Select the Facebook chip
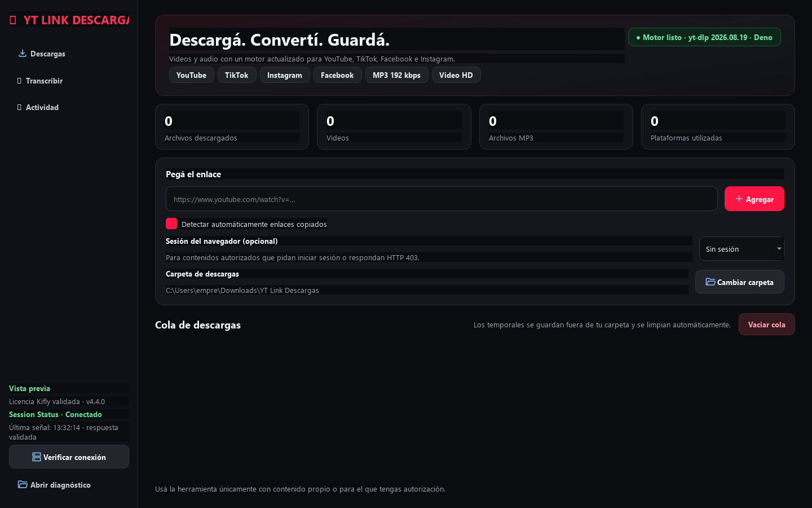This screenshot has width=812, height=508. pos(337,75)
